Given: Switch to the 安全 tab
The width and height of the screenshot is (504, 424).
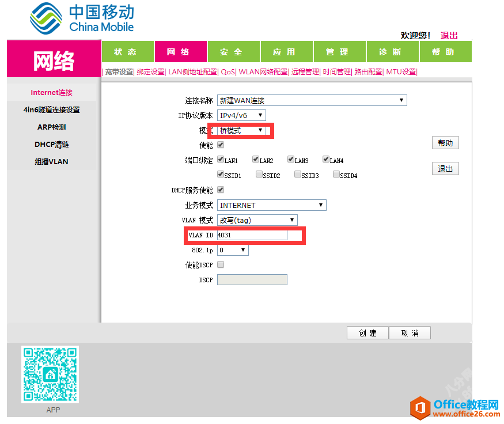Looking at the screenshot, I should 234,51.
